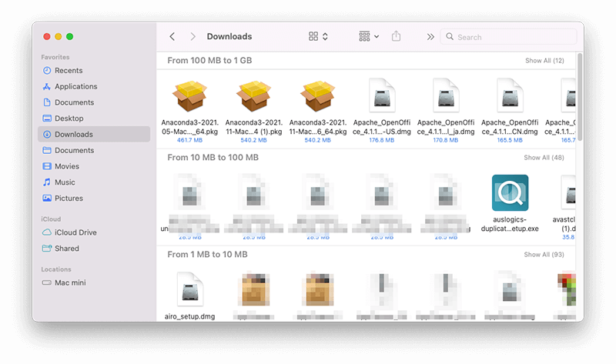Show more toolbar items with double chevron
The height and width of the screenshot is (364, 616).
430,37
